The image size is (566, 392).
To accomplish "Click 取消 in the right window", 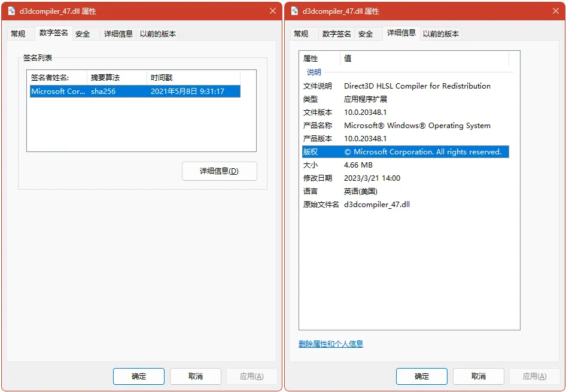I will (479, 376).
